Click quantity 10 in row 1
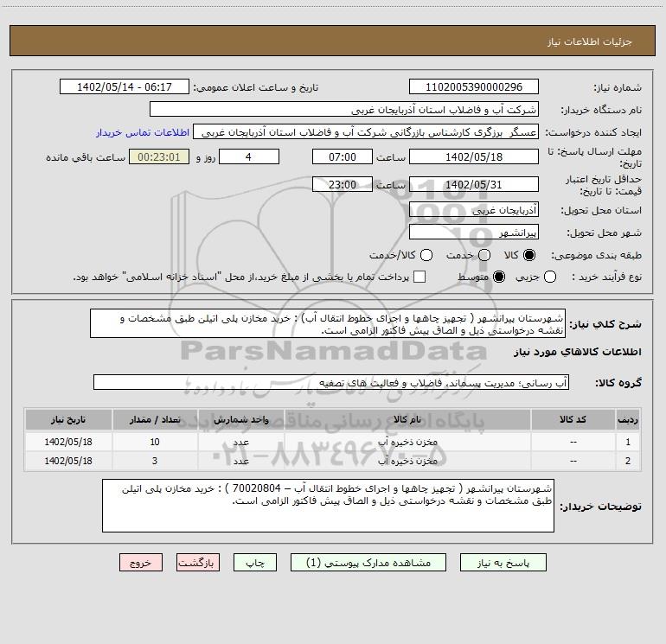Viewport: 666px width, 644px height. point(155,442)
